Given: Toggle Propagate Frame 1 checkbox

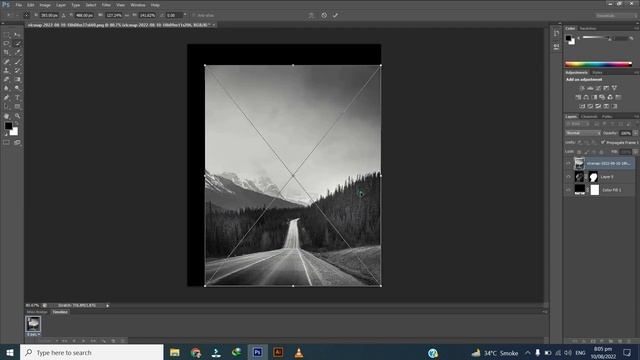Looking at the screenshot, I should 603,142.
